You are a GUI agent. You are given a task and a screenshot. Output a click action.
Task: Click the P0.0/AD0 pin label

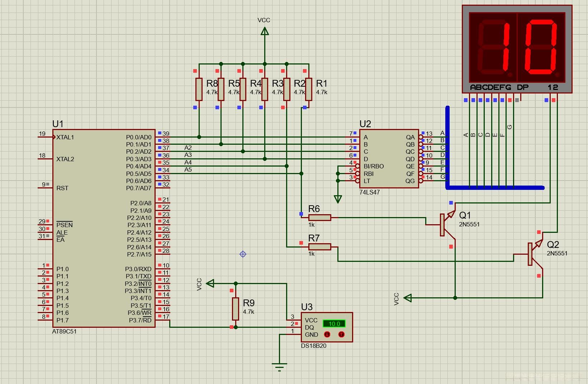(138, 137)
